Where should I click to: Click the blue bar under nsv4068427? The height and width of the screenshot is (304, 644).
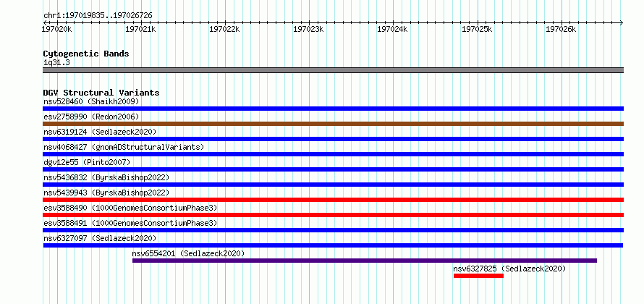[x=333, y=154]
